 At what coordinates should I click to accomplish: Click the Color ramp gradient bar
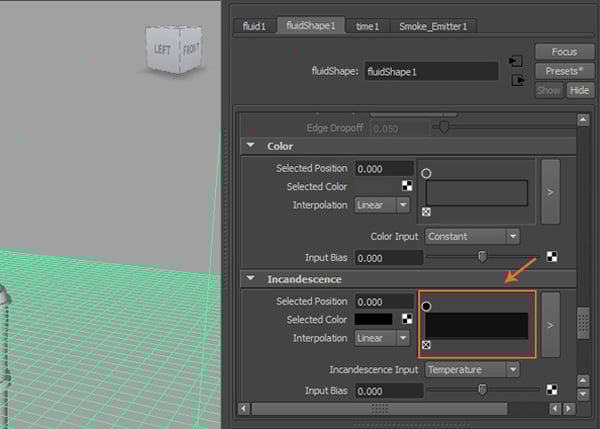(477, 193)
